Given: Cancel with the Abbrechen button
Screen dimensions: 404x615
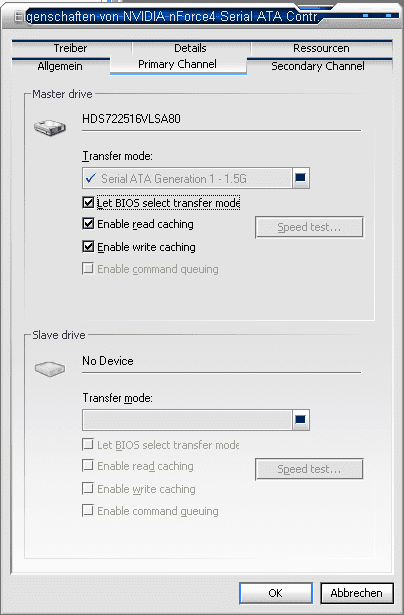Looking at the screenshot, I should (x=357, y=593).
